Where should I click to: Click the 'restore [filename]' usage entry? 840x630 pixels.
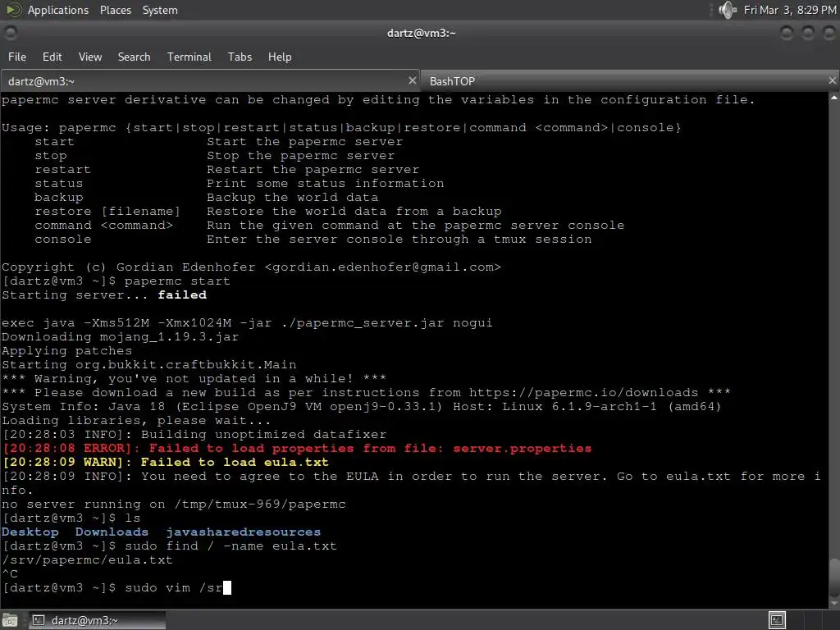click(x=107, y=212)
